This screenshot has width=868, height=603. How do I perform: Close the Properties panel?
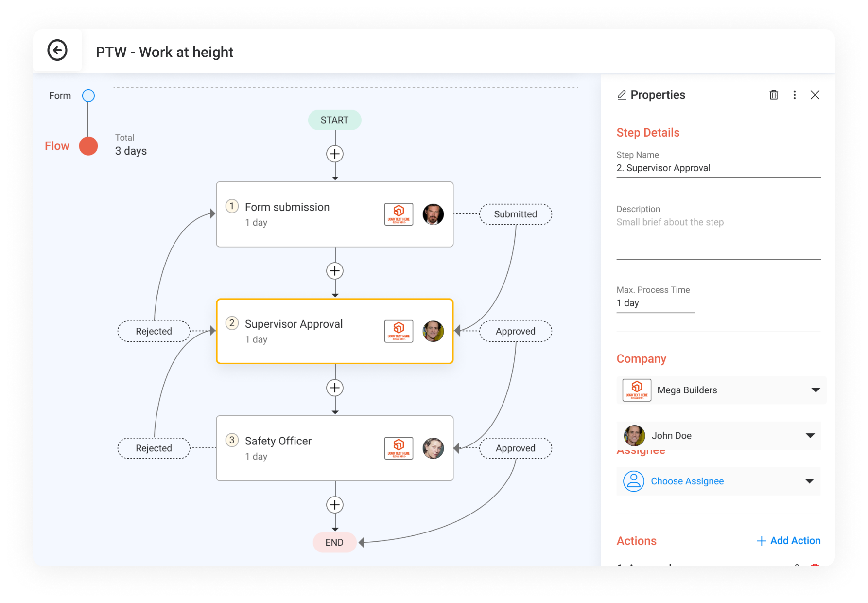click(816, 95)
